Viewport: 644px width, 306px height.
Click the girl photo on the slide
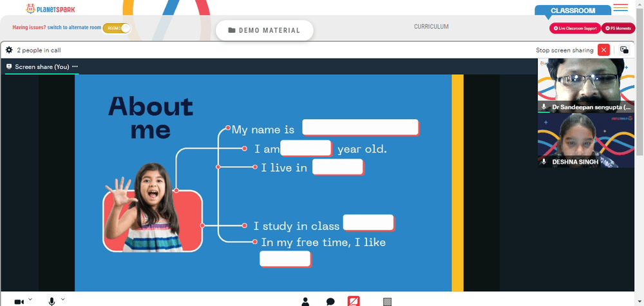[x=142, y=207]
